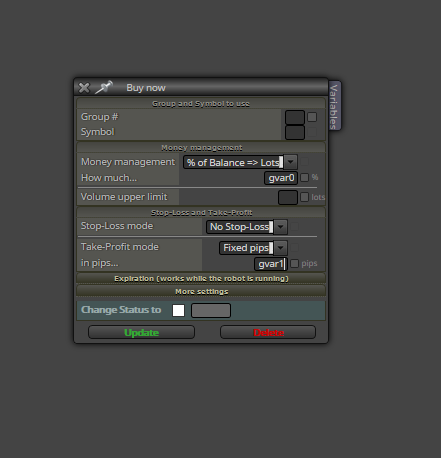Toggle the Volume upper limit lots checkbox
Image resolution: width=441 pixels, height=458 pixels.
coord(304,197)
